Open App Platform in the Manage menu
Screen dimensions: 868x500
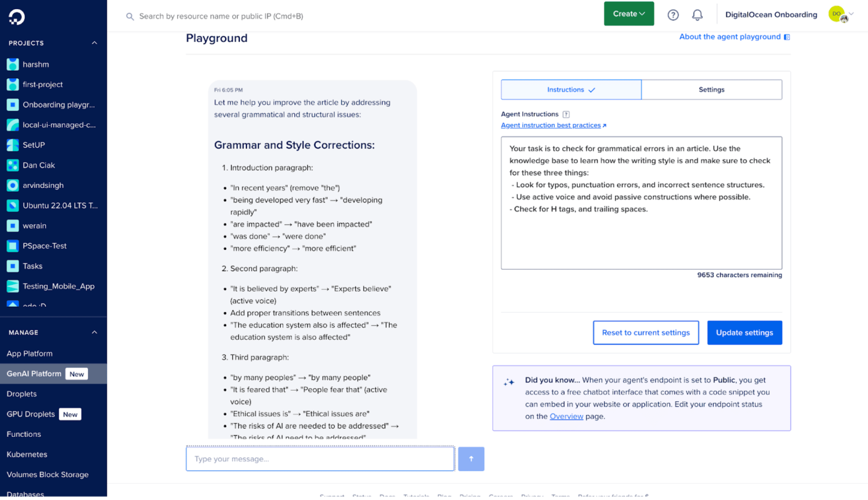30,353
